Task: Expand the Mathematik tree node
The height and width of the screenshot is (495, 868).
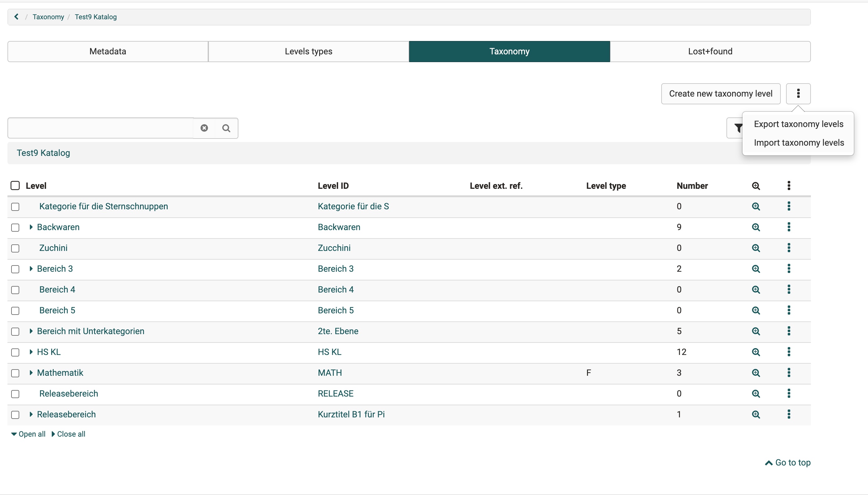Action: [x=31, y=373]
